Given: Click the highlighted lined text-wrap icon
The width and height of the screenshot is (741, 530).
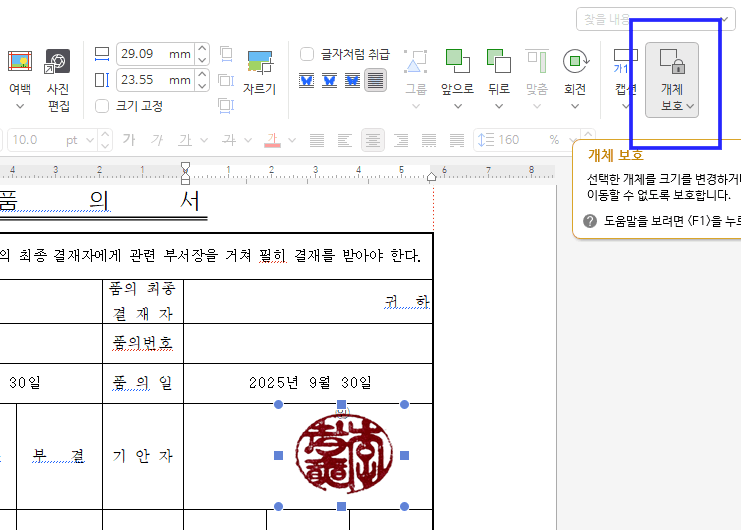Looking at the screenshot, I should tap(375, 80).
